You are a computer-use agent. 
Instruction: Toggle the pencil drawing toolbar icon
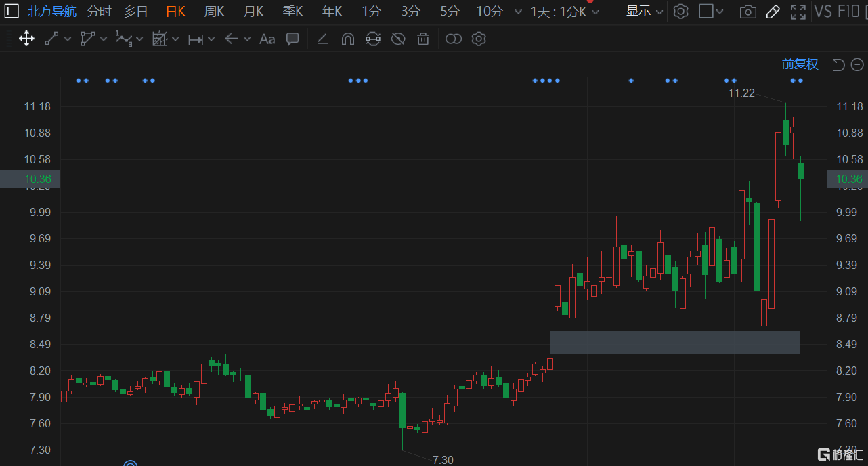(773, 12)
